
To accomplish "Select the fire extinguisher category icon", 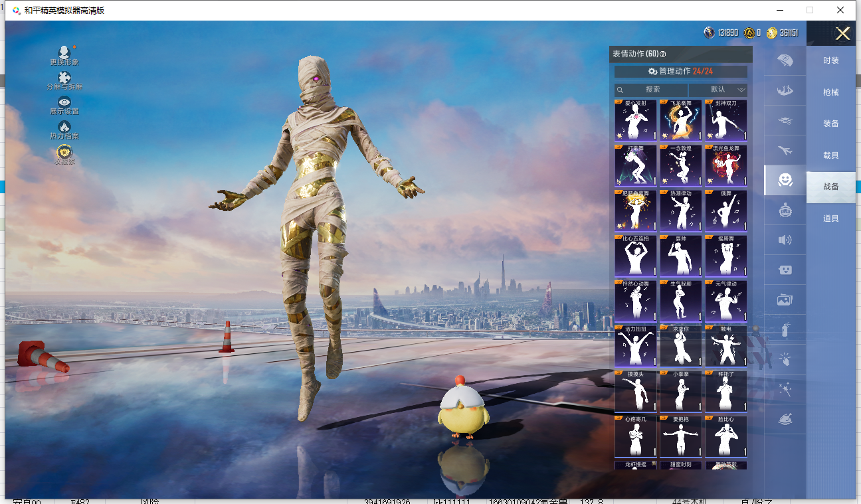I will (x=785, y=329).
